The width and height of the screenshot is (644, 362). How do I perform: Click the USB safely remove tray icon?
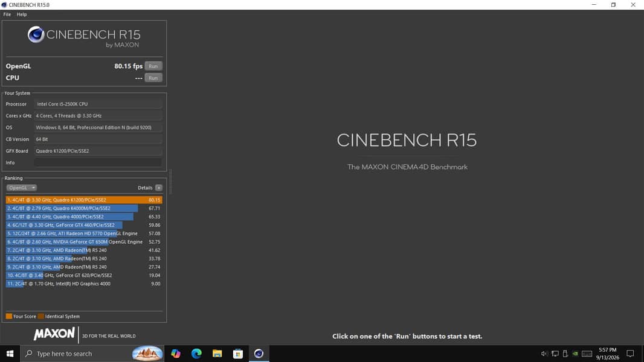point(565,354)
